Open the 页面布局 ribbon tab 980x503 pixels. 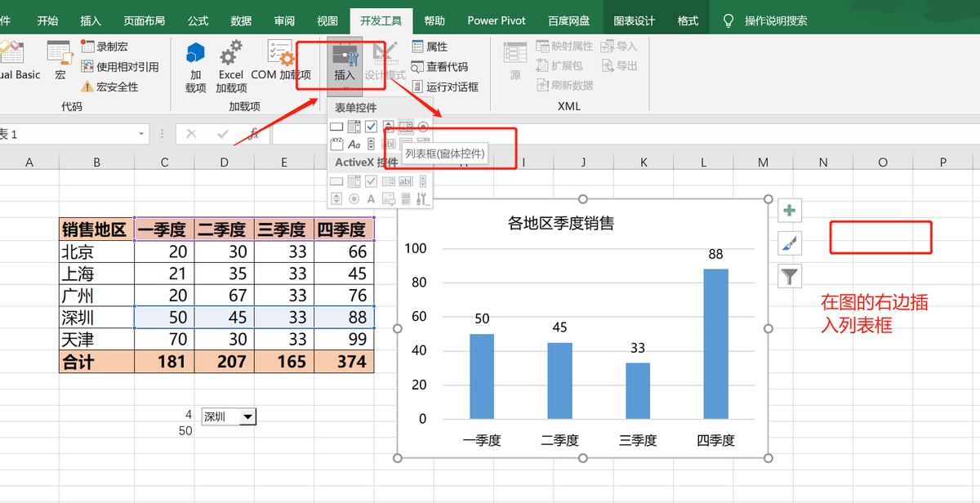144,20
